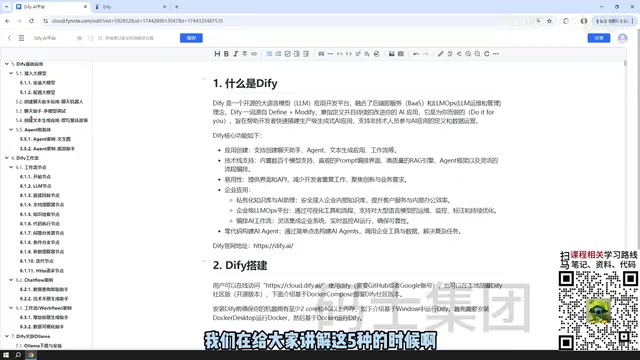This screenshot has width=640, height=360.
Task: Click the '1. 什么是Dify' heading
Action: 245,83
